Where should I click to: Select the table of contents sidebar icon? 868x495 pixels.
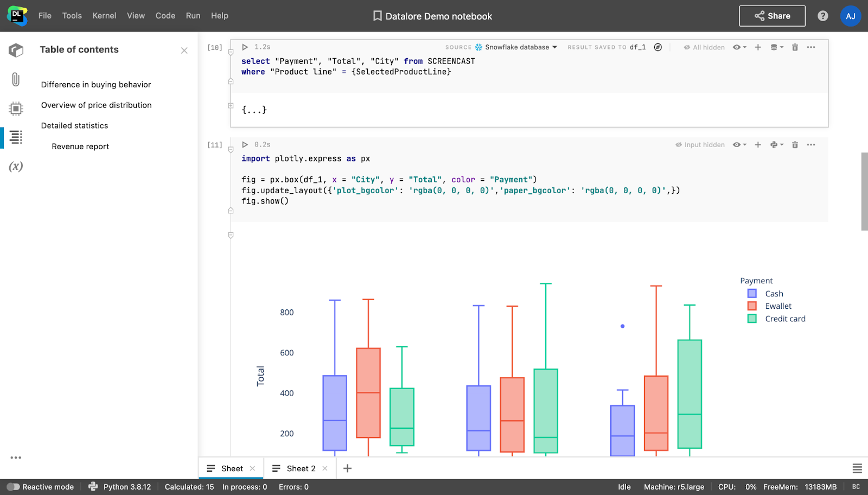(16, 137)
